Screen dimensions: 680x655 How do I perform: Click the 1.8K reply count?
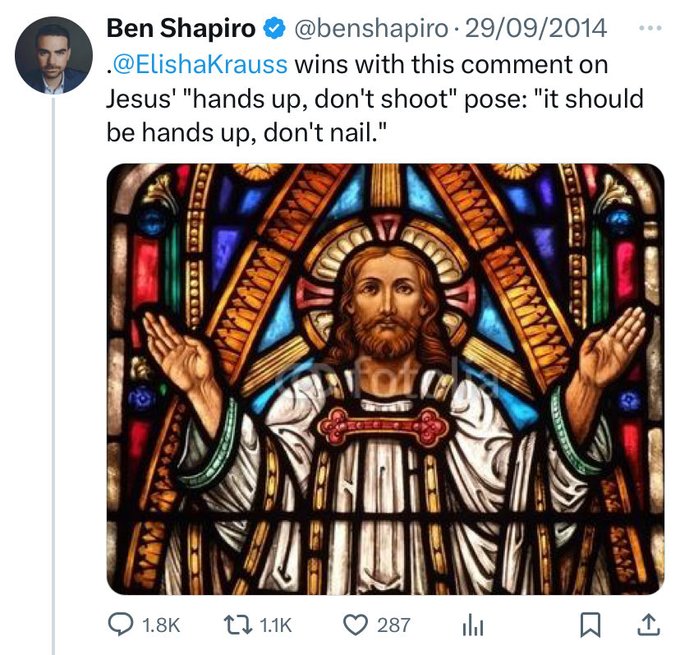[161, 625]
